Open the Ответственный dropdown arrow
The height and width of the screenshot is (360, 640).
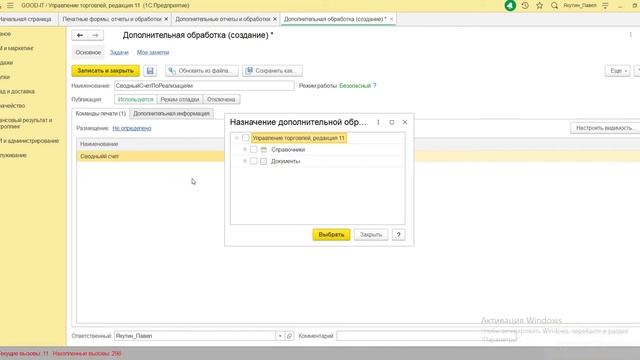click(280, 336)
